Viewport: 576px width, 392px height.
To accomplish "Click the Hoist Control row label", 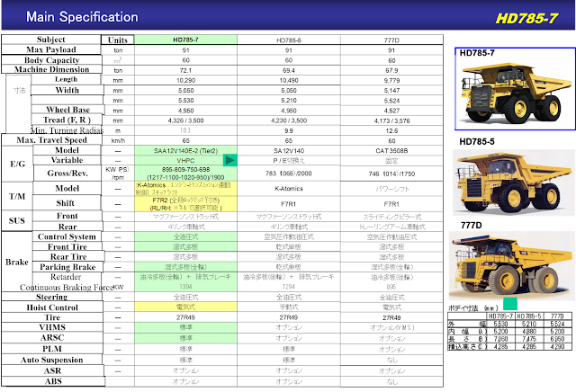I will [x=52, y=307].
